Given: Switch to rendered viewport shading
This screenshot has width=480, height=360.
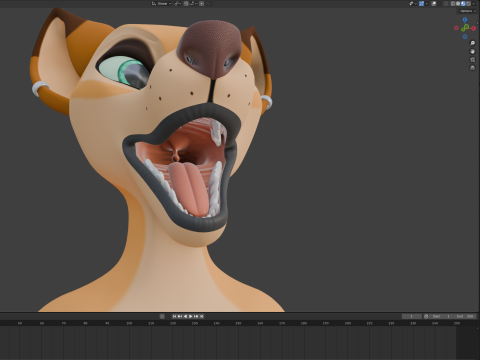Looking at the screenshot, I should [468, 3].
